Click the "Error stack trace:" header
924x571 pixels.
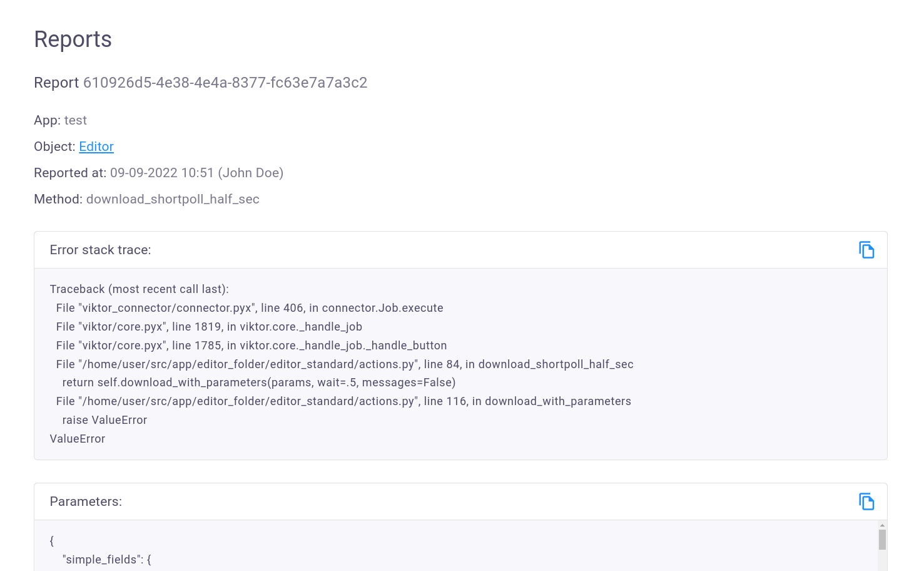[101, 250]
